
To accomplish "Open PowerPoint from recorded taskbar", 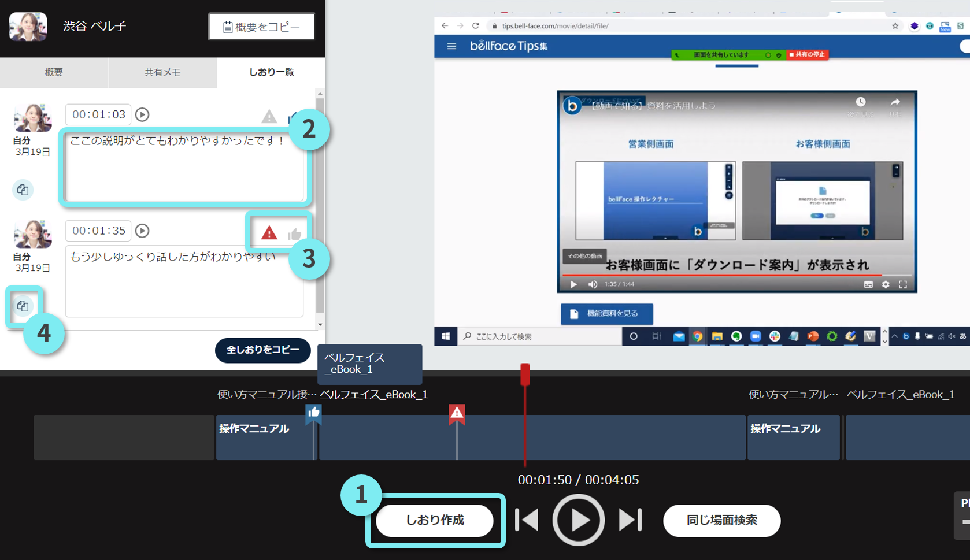I will click(x=813, y=336).
